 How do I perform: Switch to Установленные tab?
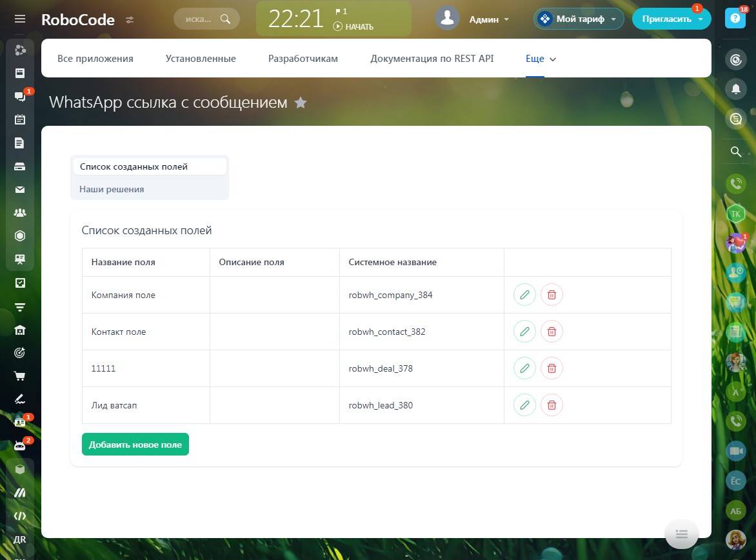point(201,59)
